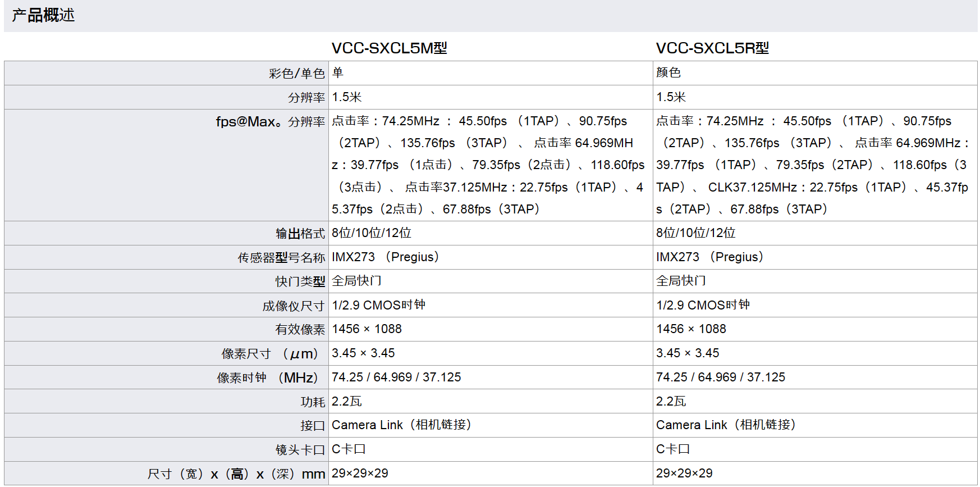Click the 1.5米 value under VCC-SXCL5R
Image resolution: width=980 pixels, height=487 pixels.
pyautogui.click(x=671, y=97)
